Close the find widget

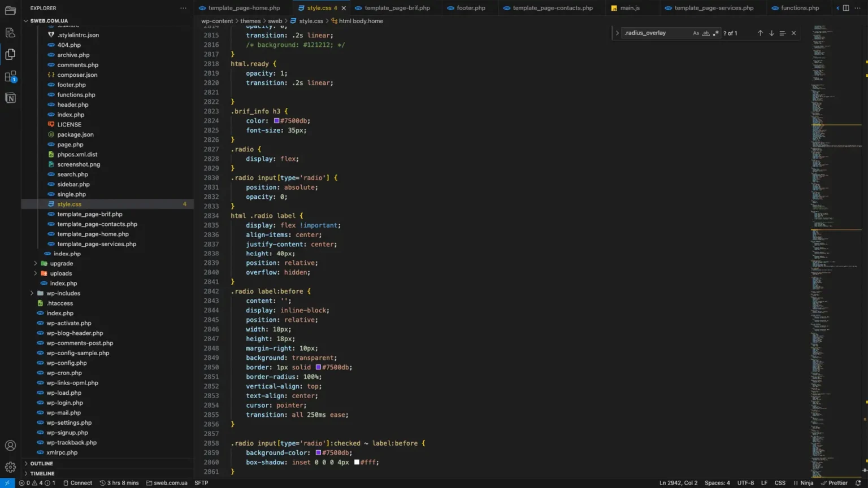(793, 33)
